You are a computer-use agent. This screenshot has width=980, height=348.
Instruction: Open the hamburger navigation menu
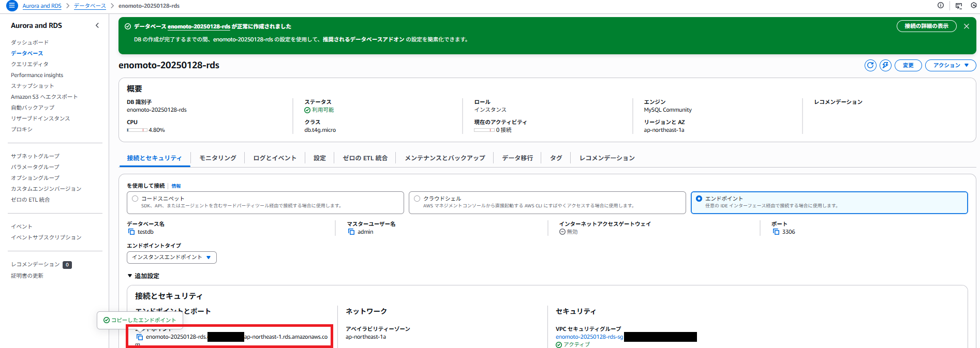point(11,6)
